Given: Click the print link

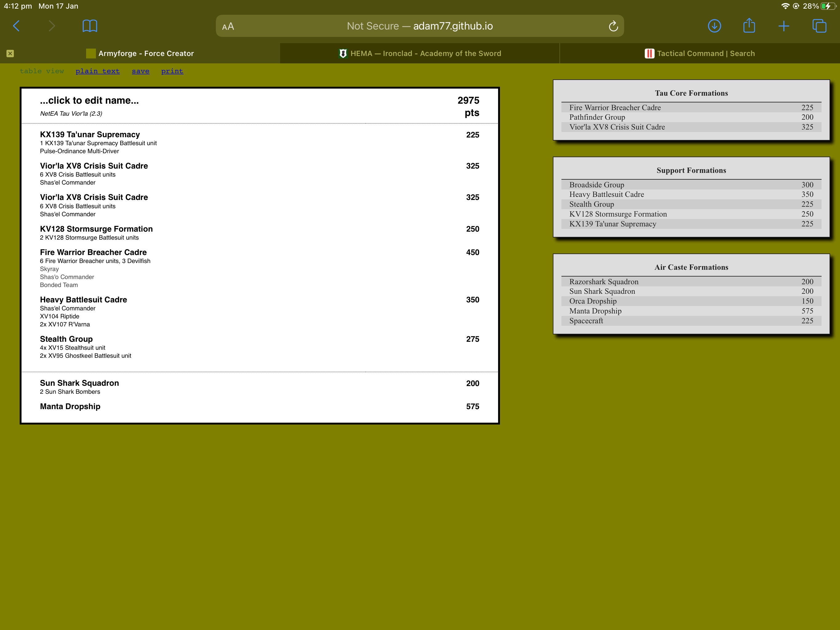Looking at the screenshot, I should 172,71.
